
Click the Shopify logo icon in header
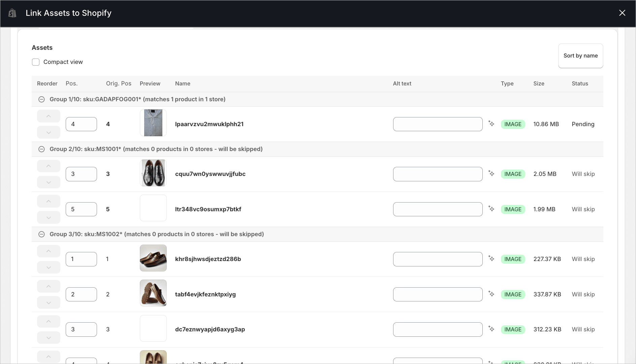(x=12, y=13)
